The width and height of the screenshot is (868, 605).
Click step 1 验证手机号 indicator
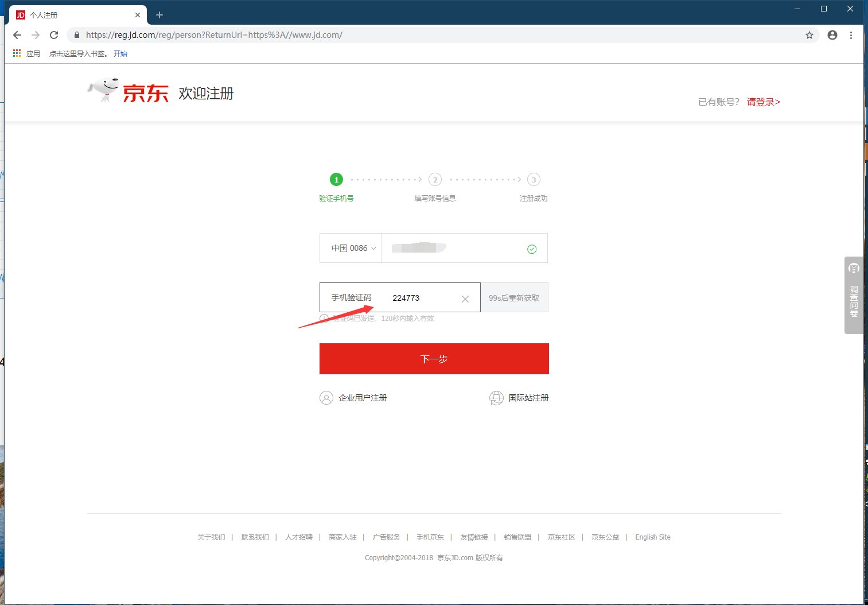(336, 179)
